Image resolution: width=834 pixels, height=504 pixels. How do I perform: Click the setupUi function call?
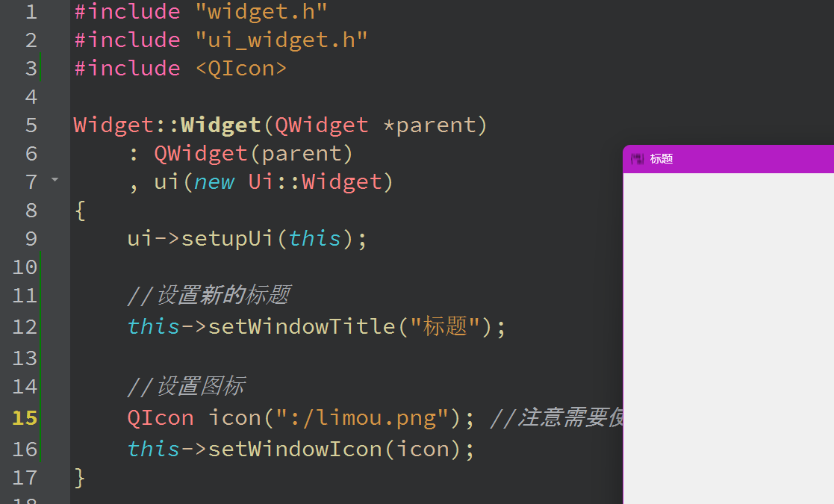coord(227,239)
